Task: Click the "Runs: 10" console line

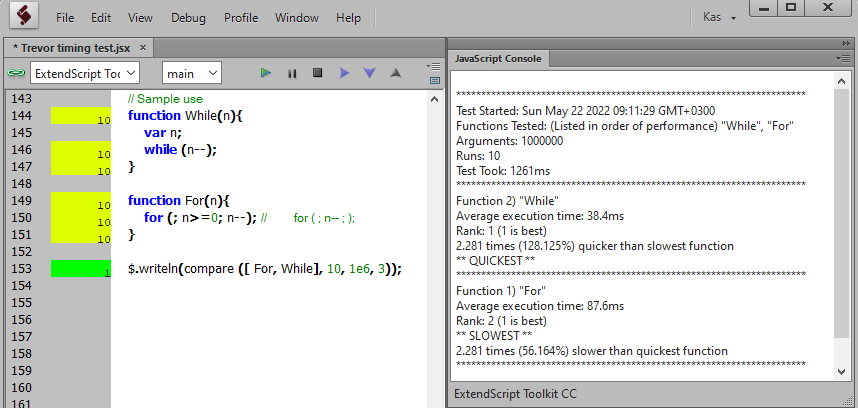Action: click(x=478, y=156)
